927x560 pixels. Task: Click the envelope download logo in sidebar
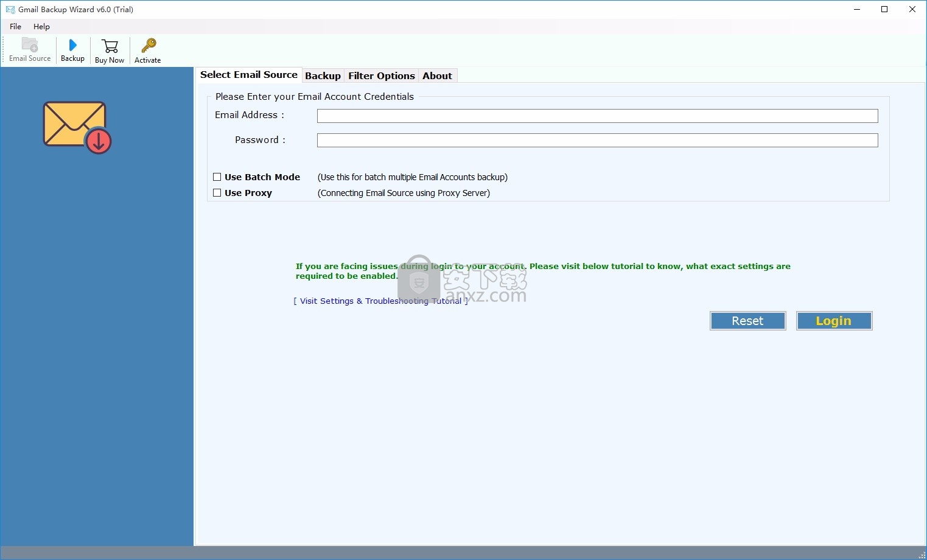coord(77,127)
